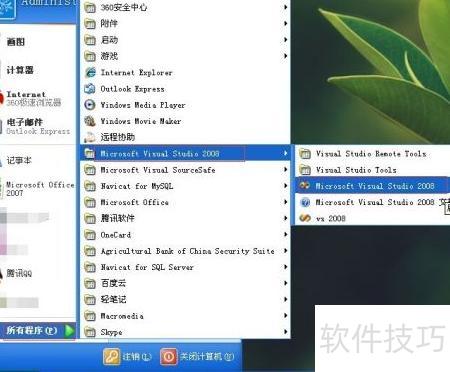Click the 360安全中心 folder icon

click(x=90, y=7)
